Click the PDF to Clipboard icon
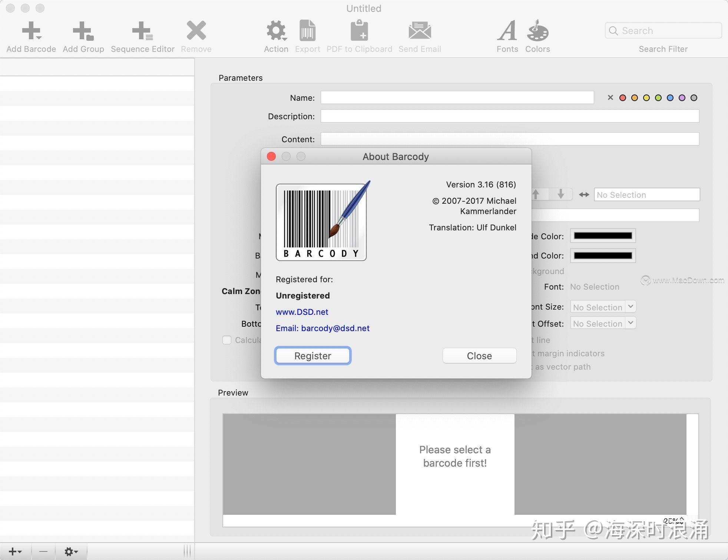Image resolution: width=728 pixels, height=560 pixels. pos(359,31)
